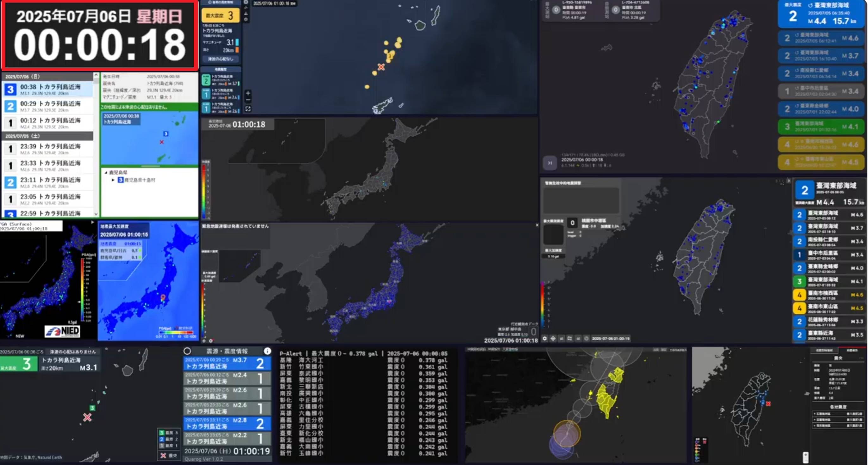868x465 pixels.
Task: Select 00:38 トカラ列島近海 row in earthquake list
Action: click(x=48, y=89)
